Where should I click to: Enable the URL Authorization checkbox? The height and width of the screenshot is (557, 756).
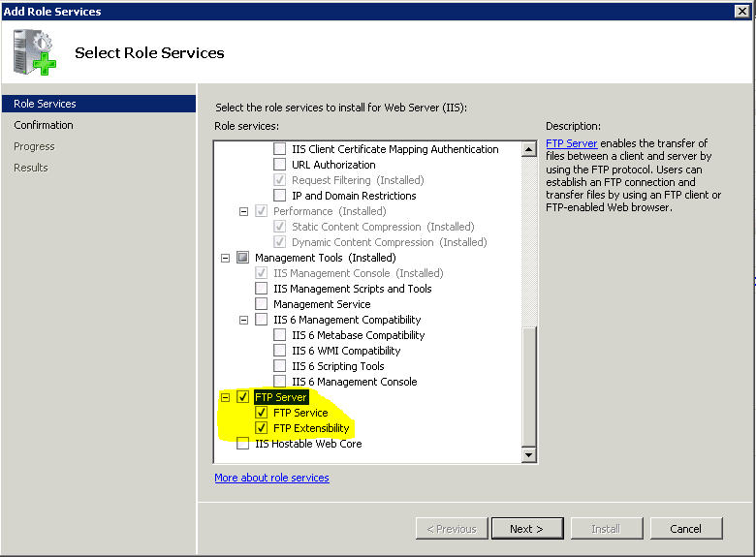point(280,165)
